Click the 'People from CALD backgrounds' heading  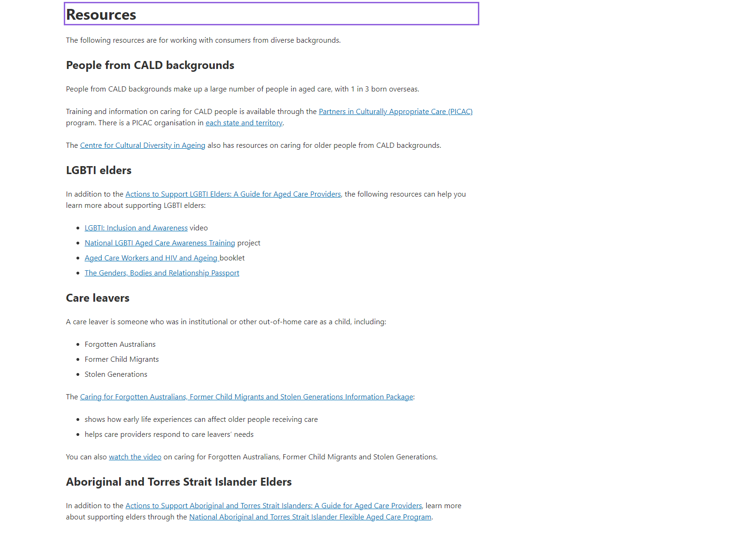click(150, 65)
